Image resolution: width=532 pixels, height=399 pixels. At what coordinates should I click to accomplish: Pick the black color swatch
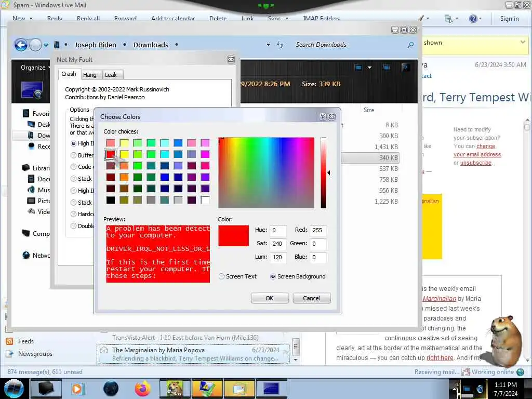coord(111,200)
